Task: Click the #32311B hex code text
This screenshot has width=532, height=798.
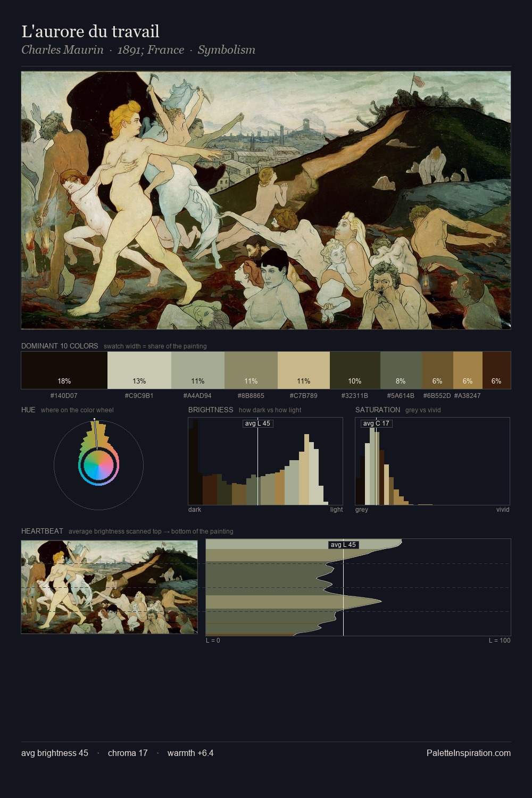Action: point(355,396)
